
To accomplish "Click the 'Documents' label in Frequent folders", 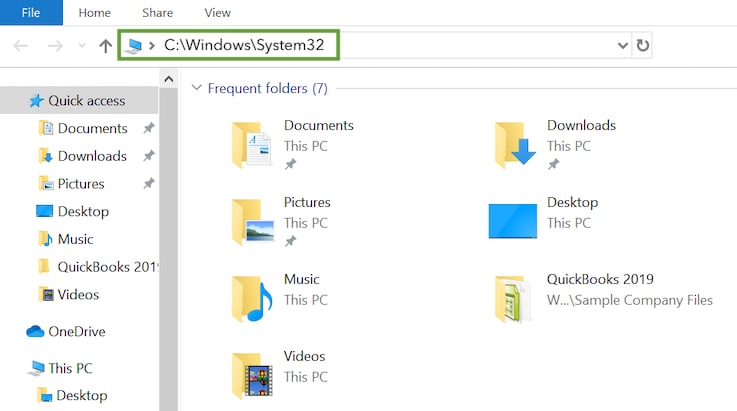I will [319, 126].
